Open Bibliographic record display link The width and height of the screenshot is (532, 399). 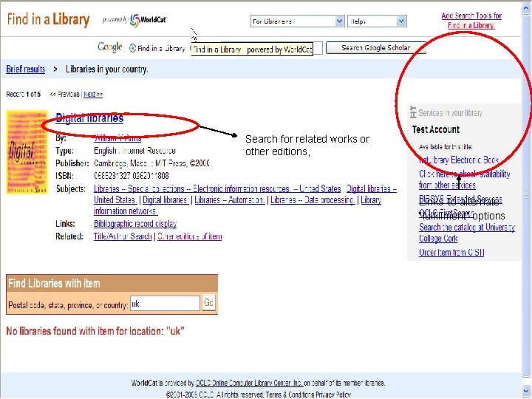coord(135,224)
